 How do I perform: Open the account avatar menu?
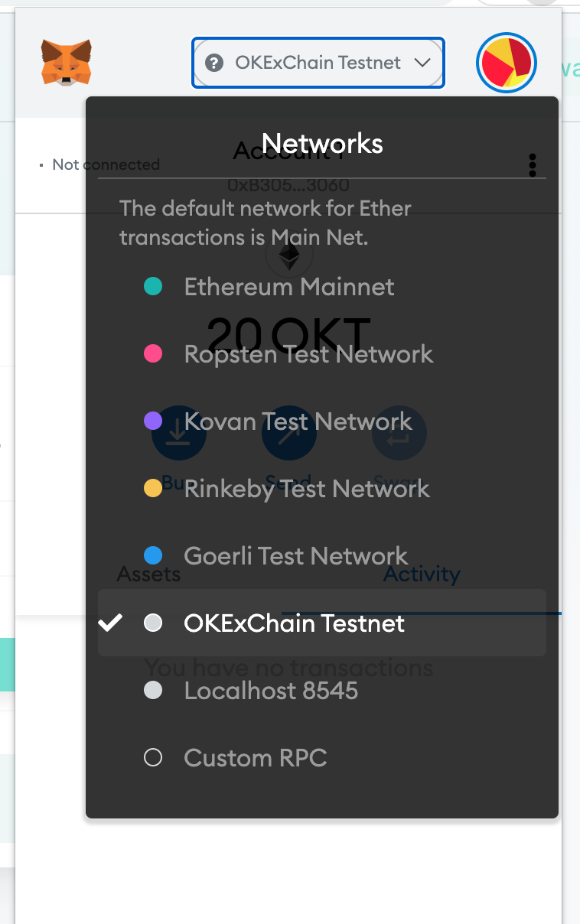tap(506, 63)
